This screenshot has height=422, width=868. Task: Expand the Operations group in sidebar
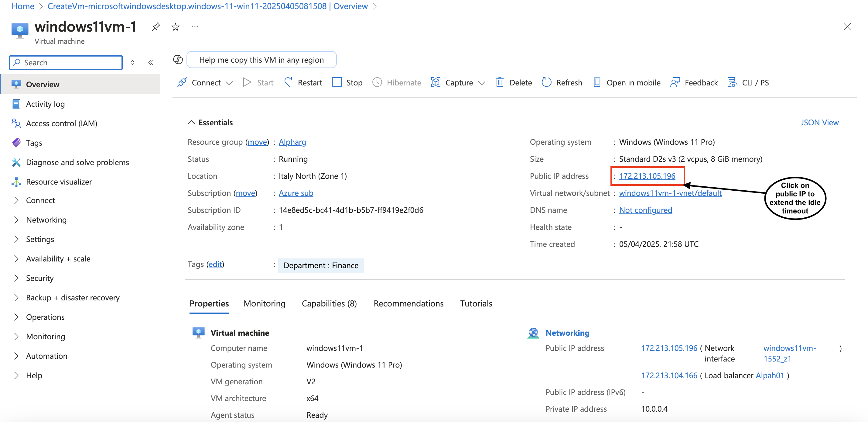tap(16, 317)
